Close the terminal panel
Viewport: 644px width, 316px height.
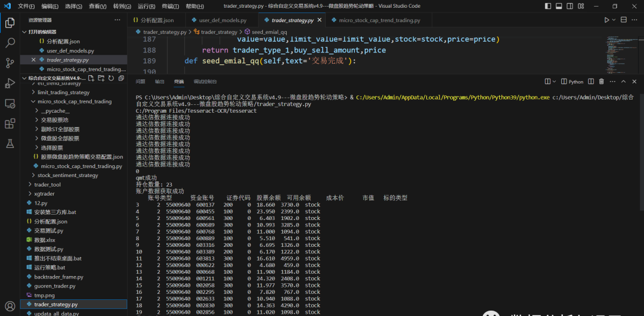point(635,81)
